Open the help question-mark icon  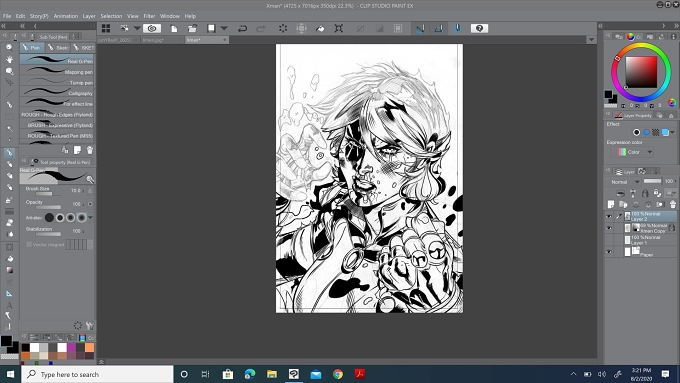coord(479,28)
